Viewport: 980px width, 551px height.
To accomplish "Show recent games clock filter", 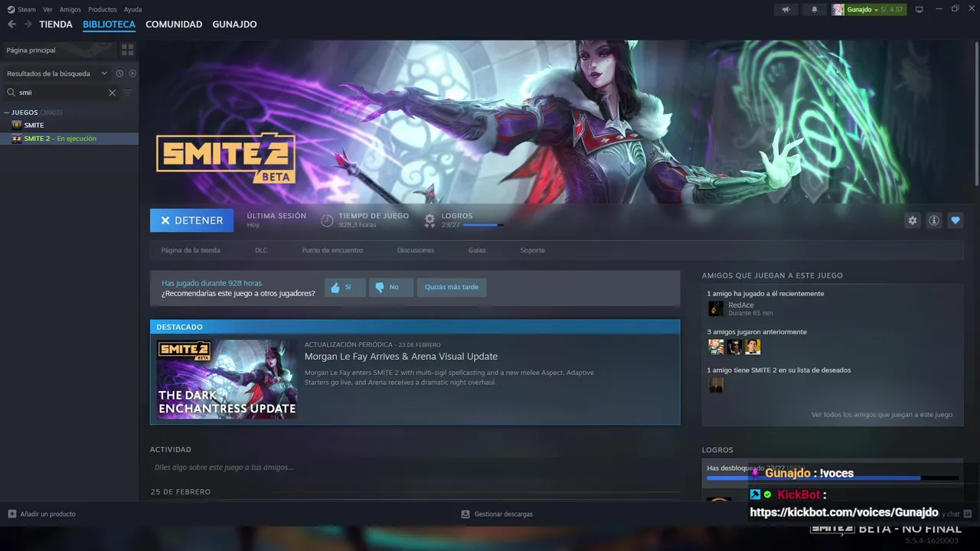I will (x=119, y=73).
